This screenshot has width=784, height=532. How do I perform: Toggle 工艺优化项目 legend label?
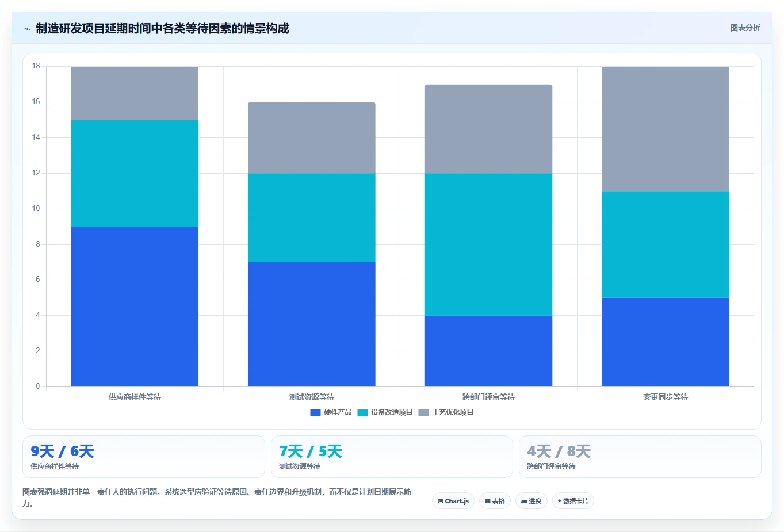pyautogui.click(x=453, y=412)
